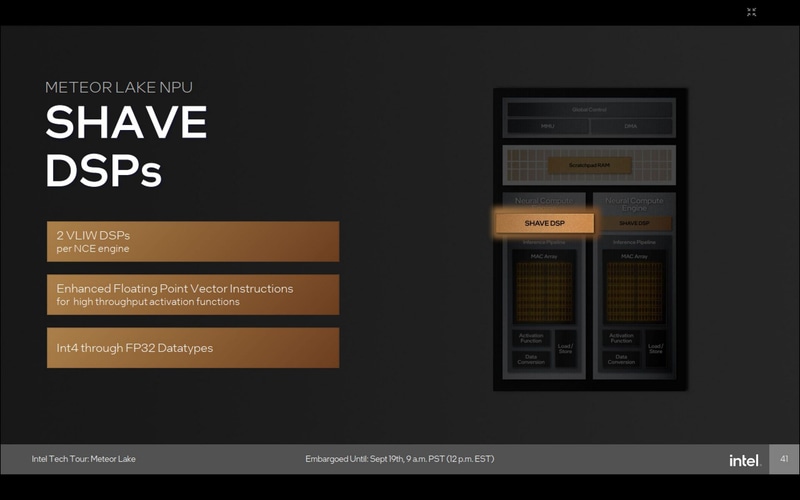
Task: Click Neural Compute Engine title above dimmed SHAVE DSP
Action: (634, 204)
